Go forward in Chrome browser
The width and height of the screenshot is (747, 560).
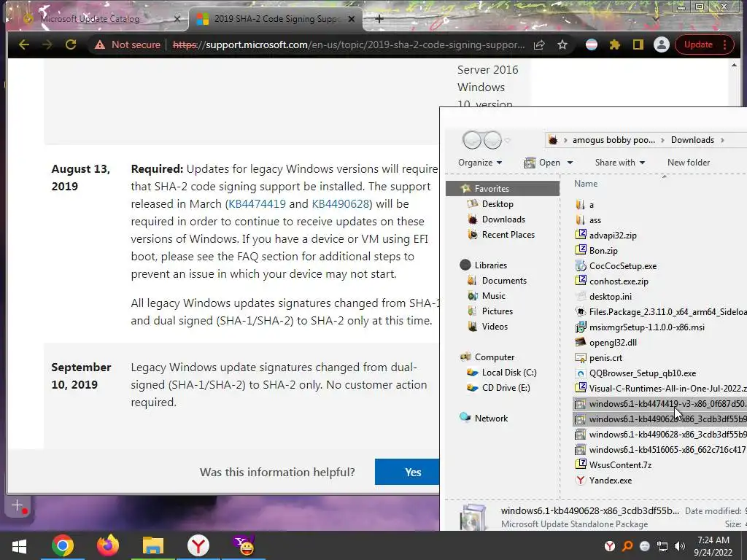click(x=47, y=44)
